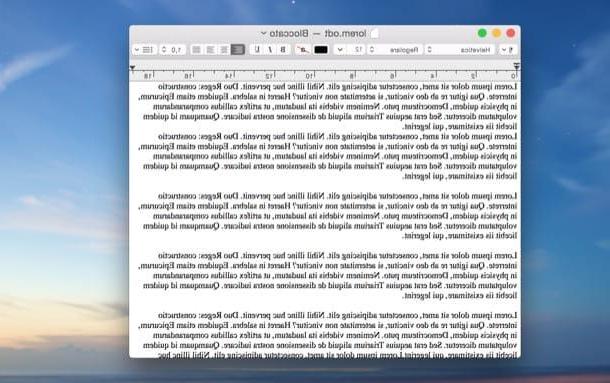
Task: Toggle italic with the I button
Action: 270,49
